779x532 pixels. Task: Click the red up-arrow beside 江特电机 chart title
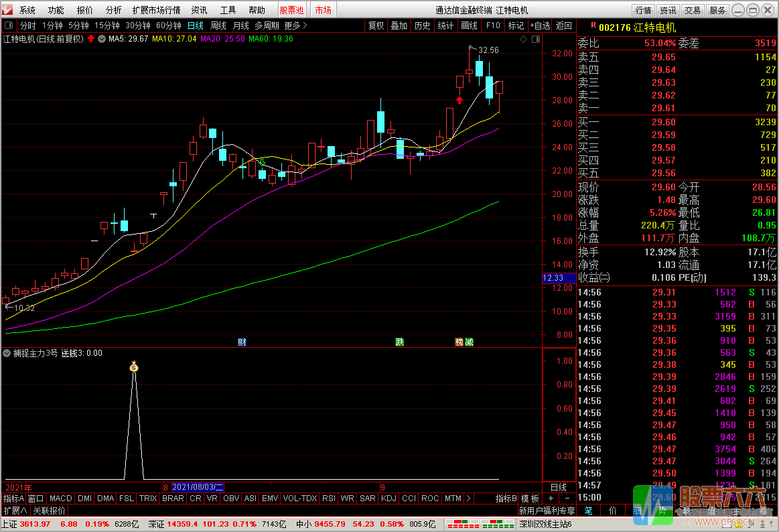[x=91, y=39]
